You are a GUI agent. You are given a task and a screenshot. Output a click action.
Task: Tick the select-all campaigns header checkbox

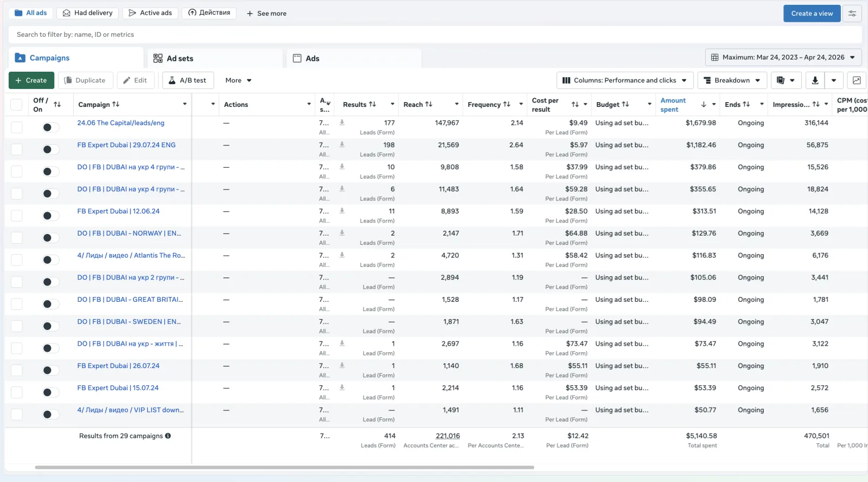[x=16, y=105]
